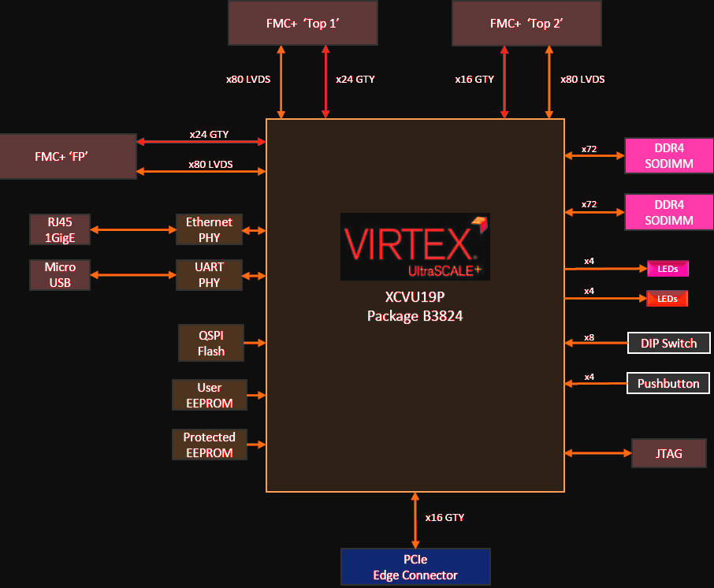
Task: Click x24 GTY label under FMC+ Top 1
Action: tap(355, 80)
